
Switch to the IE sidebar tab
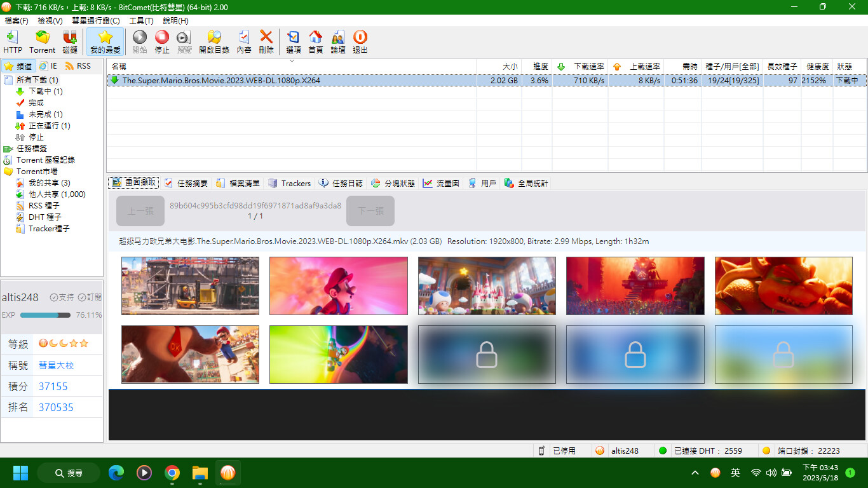click(x=48, y=66)
